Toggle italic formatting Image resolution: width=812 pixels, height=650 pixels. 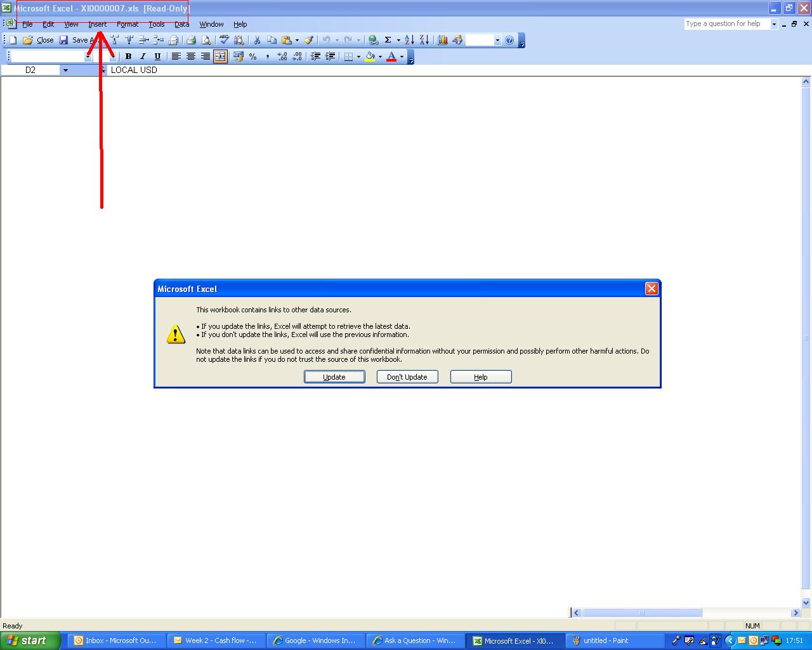(143, 56)
